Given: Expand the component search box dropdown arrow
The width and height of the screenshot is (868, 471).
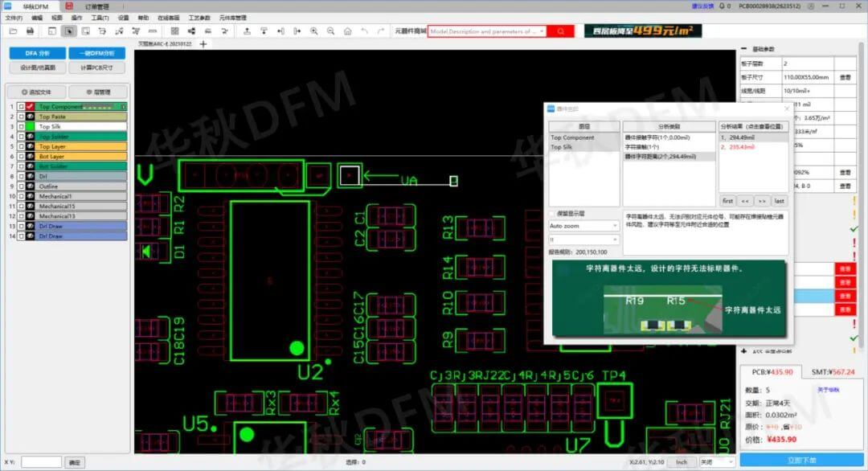Looking at the screenshot, I should click(x=542, y=31).
